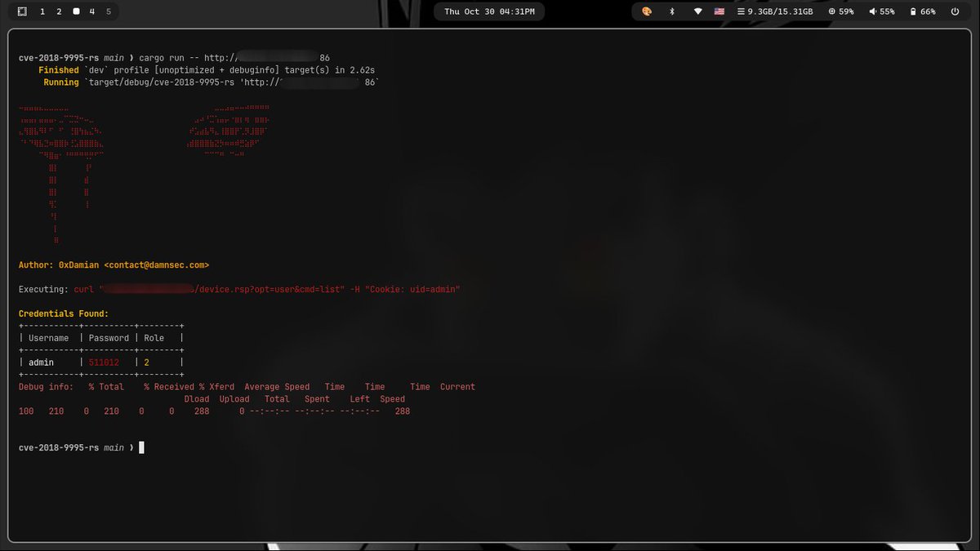Click the role value 2
This screenshot has width=980, height=551.
click(146, 362)
